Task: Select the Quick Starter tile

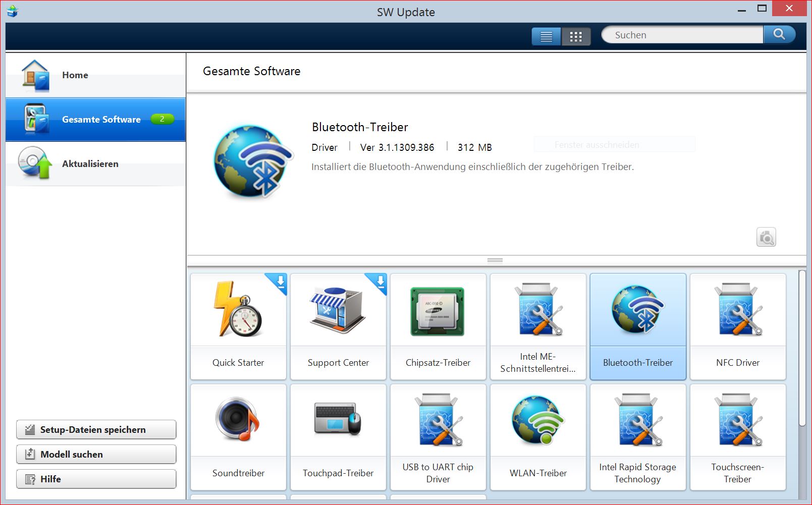Action: (238, 326)
